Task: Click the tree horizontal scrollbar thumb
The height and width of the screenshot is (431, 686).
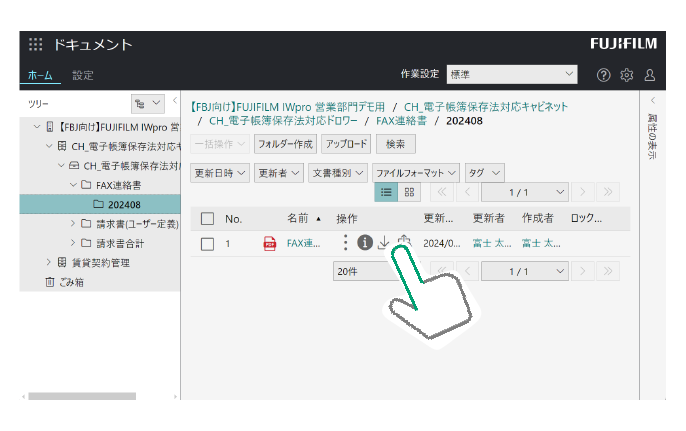Action: tap(82, 396)
